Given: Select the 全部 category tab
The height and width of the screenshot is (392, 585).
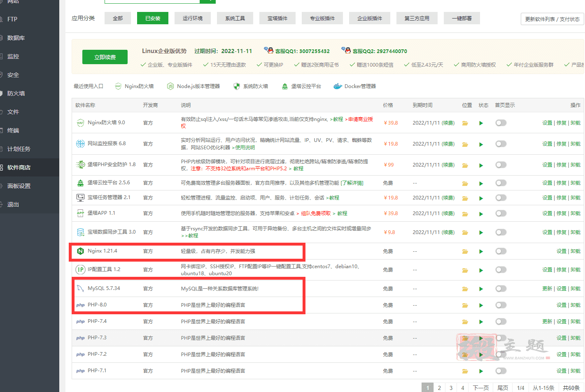Looking at the screenshot, I should pyautogui.click(x=118, y=18).
